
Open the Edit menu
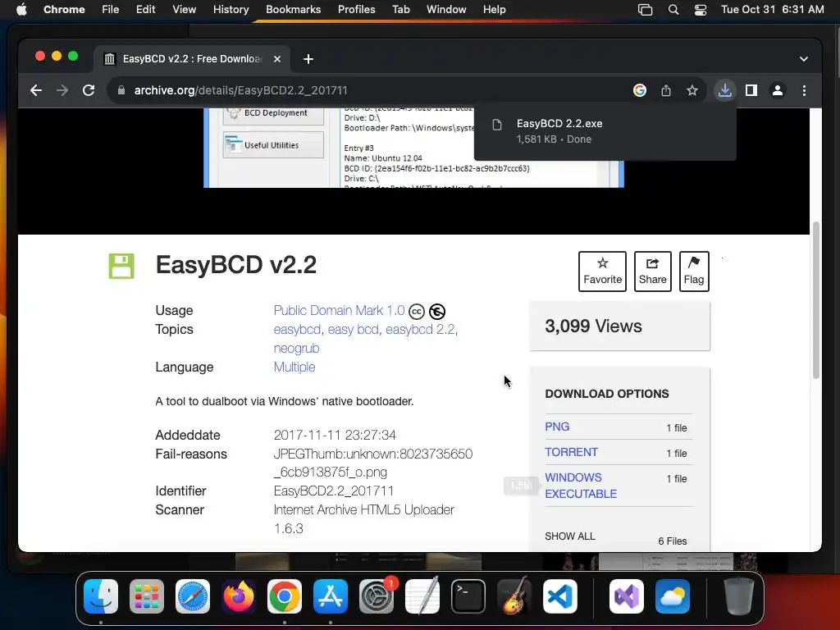[x=145, y=9]
